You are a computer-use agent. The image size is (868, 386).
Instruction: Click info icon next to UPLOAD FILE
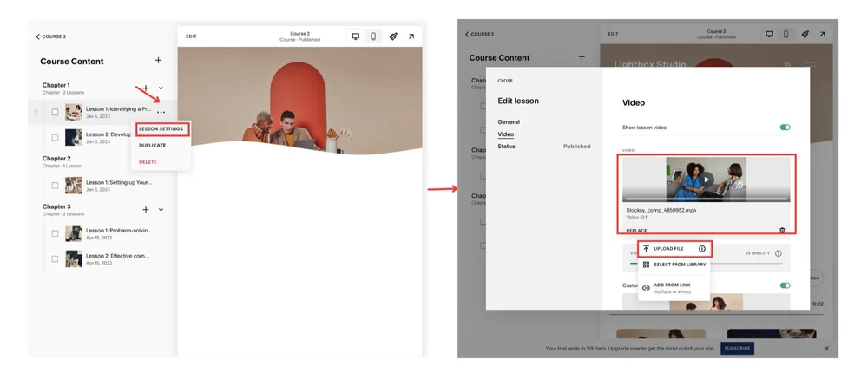click(x=702, y=249)
